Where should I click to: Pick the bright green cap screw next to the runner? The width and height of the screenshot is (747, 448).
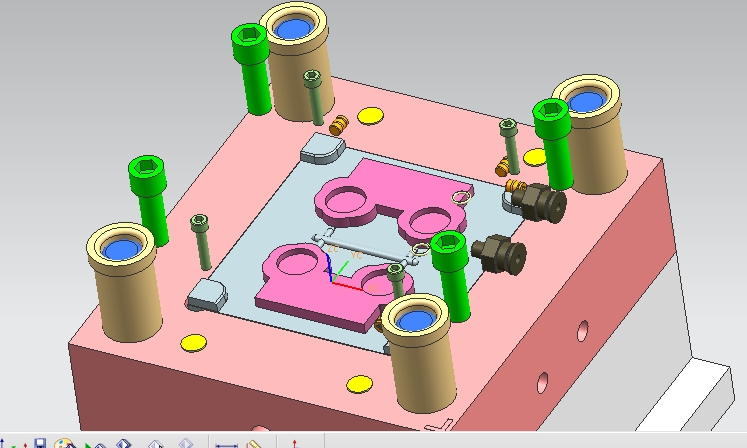451,274
